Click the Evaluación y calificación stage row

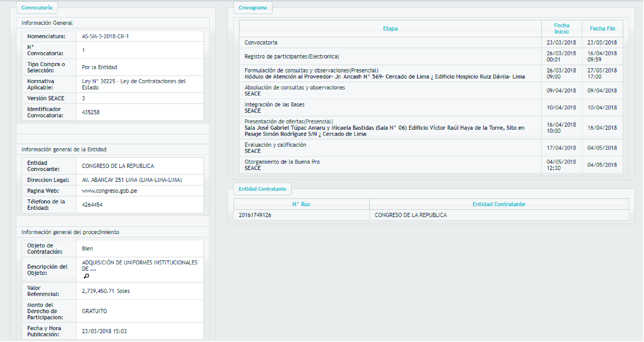(275, 145)
